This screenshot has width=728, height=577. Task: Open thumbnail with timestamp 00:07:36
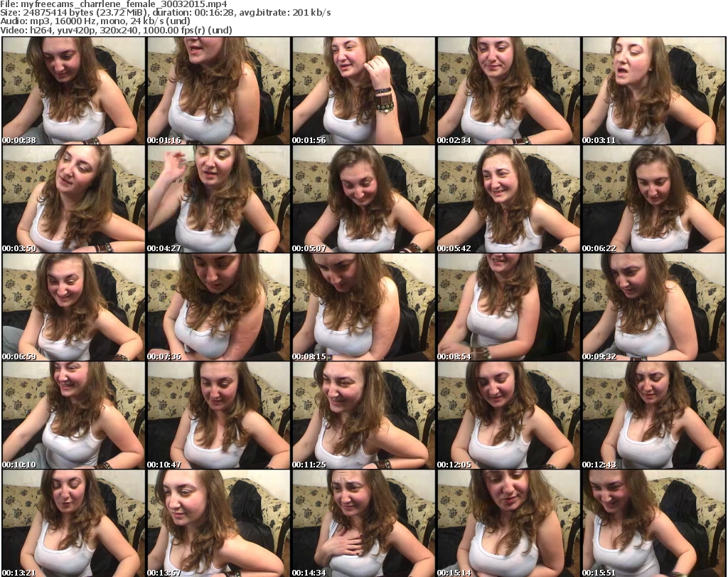(218, 307)
